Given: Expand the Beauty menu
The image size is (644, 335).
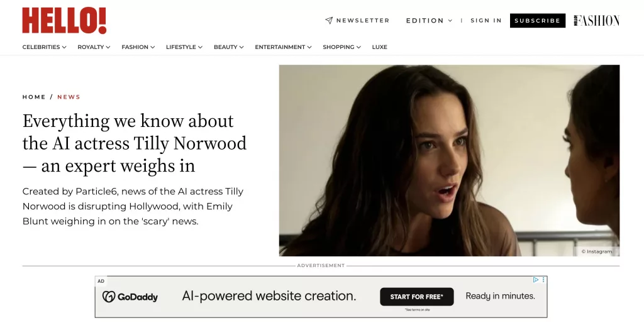Looking at the screenshot, I should 228,47.
